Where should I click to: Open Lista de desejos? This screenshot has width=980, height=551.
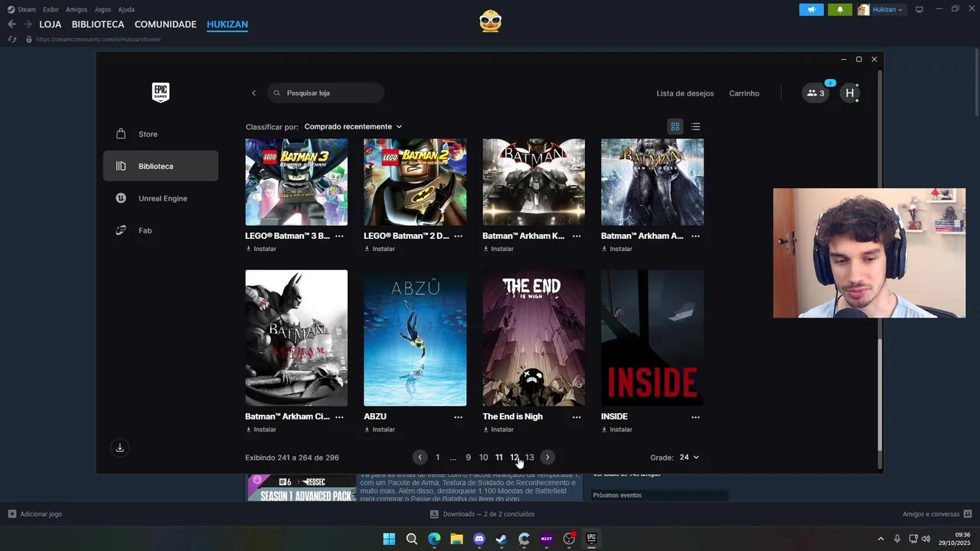click(x=685, y=93)
